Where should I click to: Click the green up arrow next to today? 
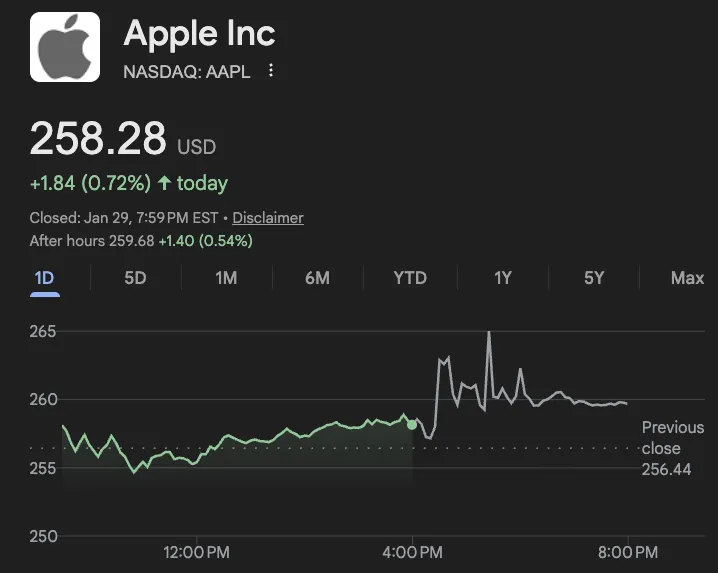pos(165,183)
